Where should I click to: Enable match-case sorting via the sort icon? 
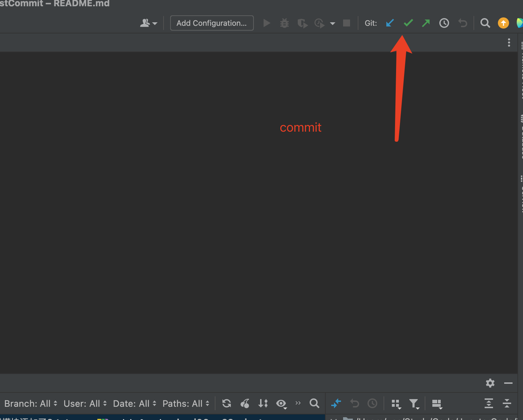tap(263, 403)
